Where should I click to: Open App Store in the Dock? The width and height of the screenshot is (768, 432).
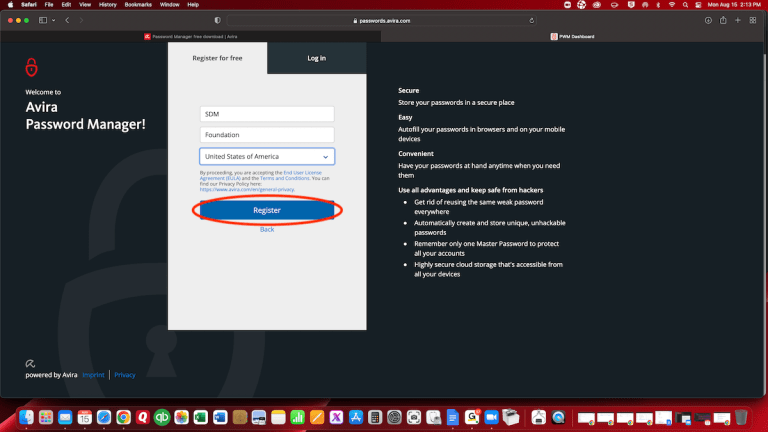(356, 417)
